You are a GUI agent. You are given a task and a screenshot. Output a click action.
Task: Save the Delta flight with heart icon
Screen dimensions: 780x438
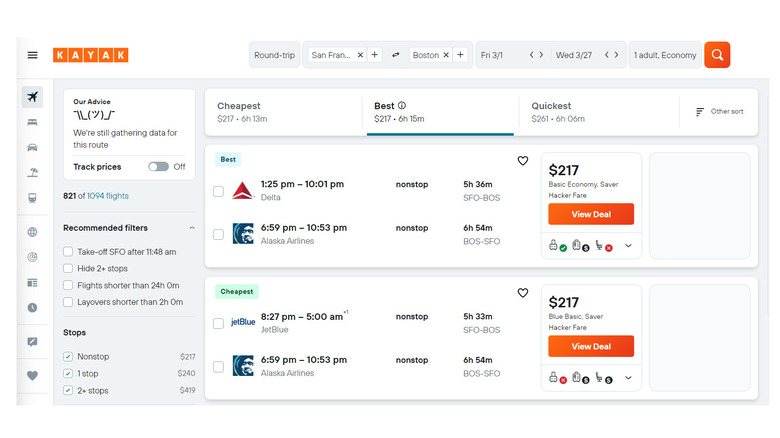pyautogui.click(x=522, y=161)
